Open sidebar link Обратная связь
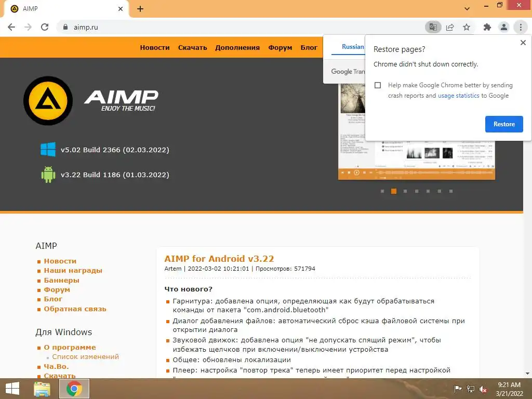The image size is (532, 399). (75, 309)
